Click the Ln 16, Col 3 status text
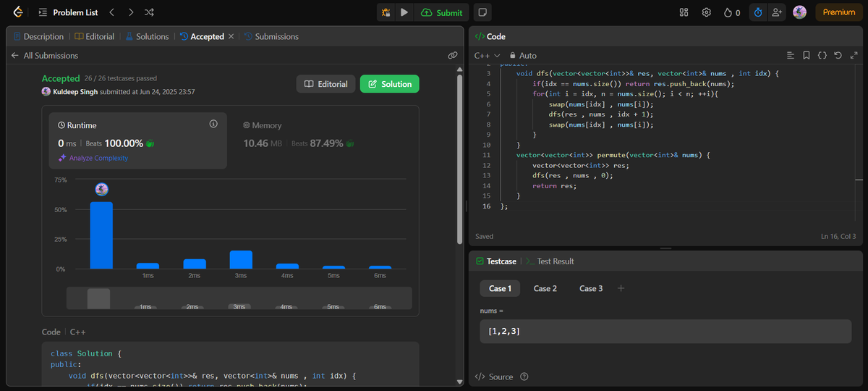 838,237
